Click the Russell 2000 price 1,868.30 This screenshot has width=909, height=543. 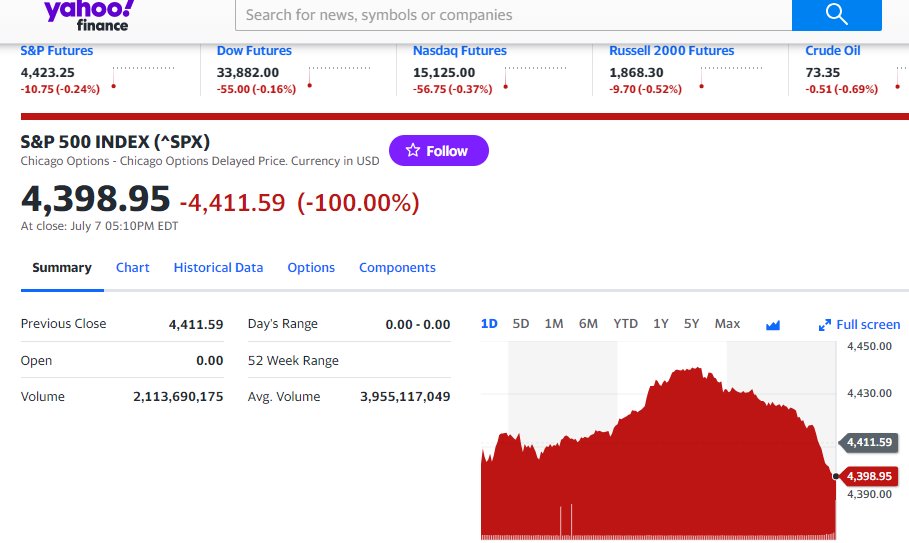[636, 72]
